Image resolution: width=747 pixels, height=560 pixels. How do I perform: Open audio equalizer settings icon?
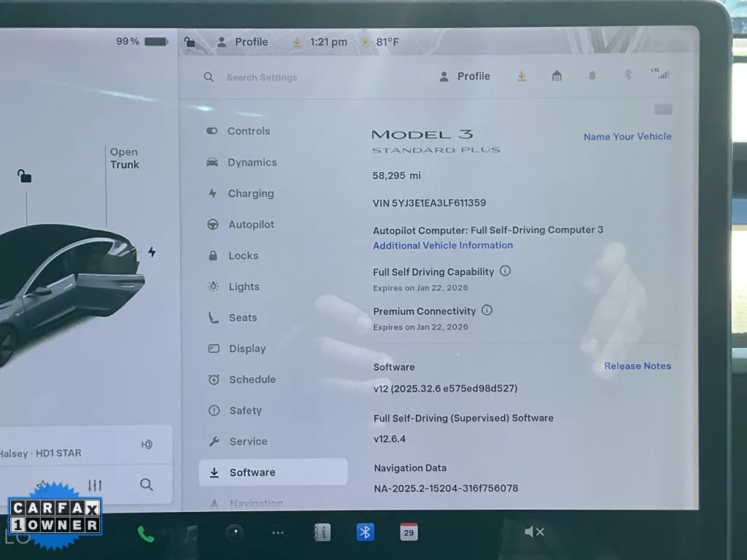[95, 485]
